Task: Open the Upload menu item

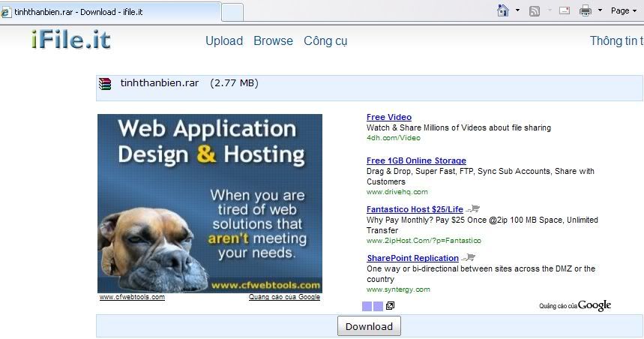Action: tap(224, 40)
